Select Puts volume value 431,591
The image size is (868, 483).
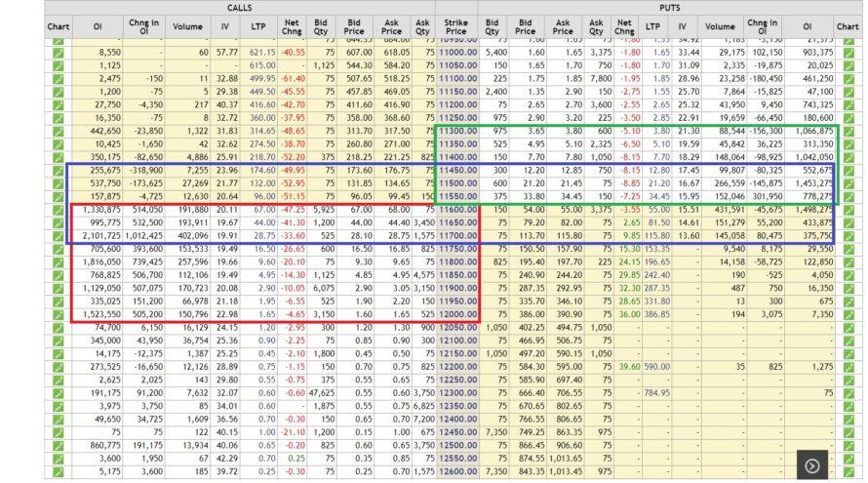pyautogui.click(x=730, y=210)
